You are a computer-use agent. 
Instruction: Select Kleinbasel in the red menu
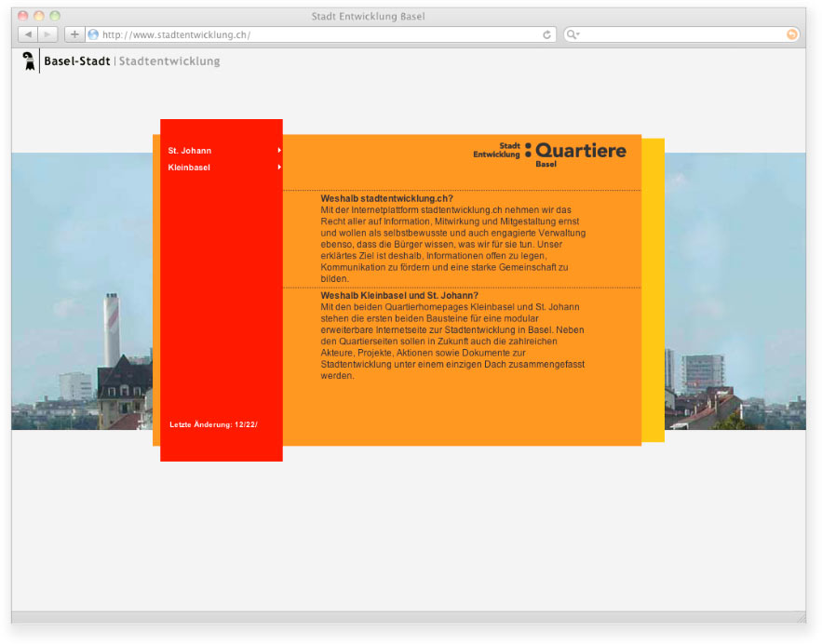(x=189, y=168)
